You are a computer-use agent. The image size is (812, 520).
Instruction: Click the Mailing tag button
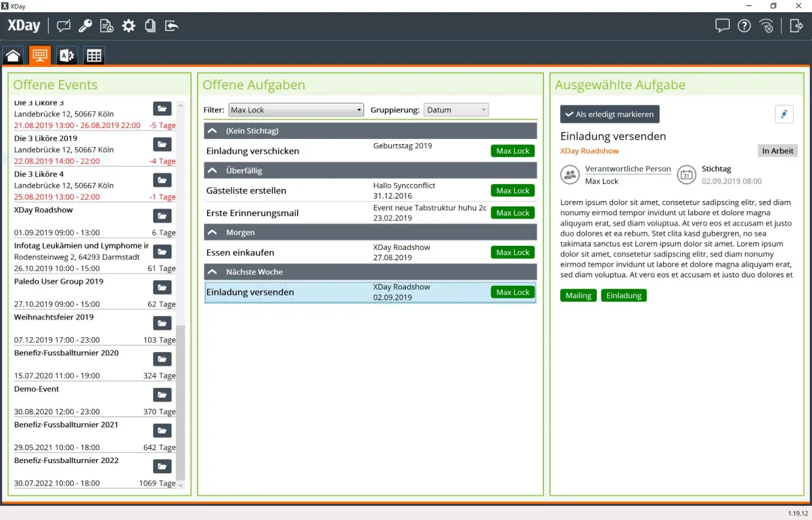coord(578,295)
